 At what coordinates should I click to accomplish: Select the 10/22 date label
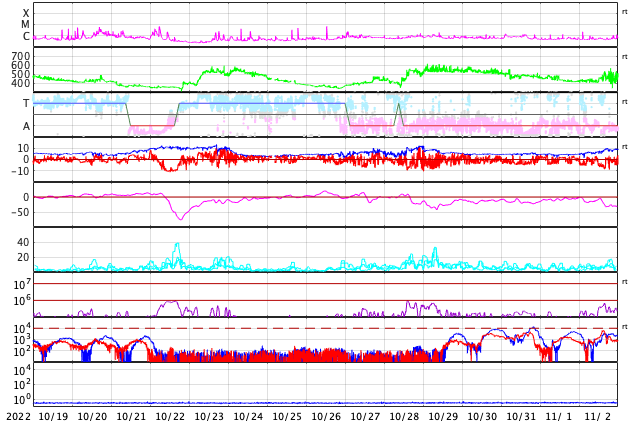pos(170,417)
